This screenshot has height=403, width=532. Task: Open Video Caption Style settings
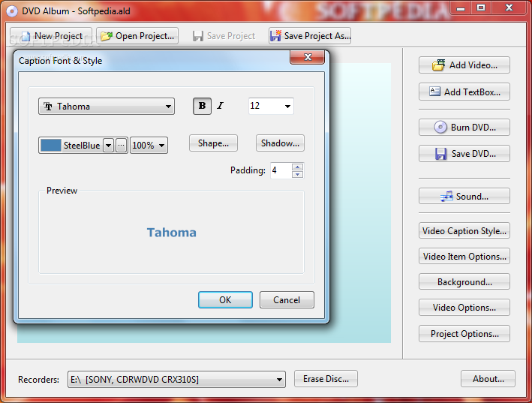pos(464,230)
